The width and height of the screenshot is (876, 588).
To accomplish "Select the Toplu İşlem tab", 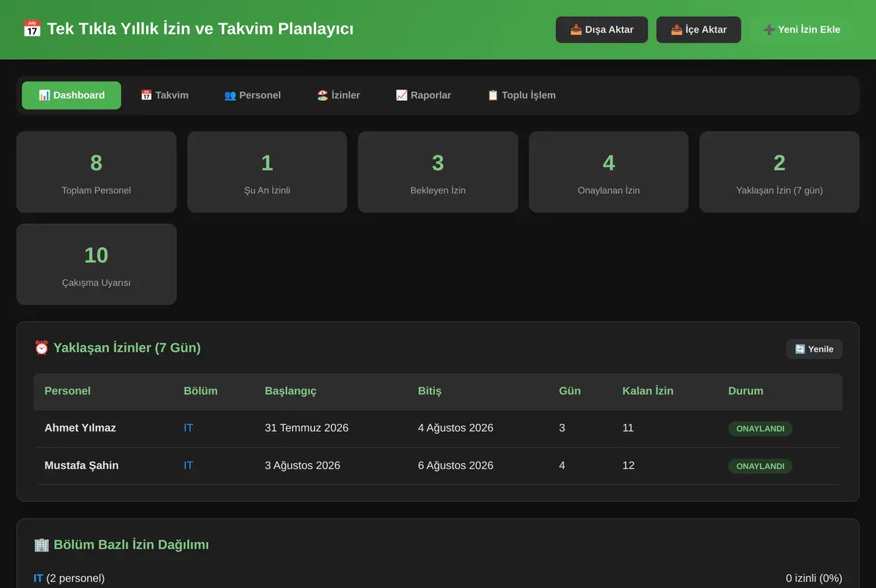I will pyautogui.click(x=521, y=95).
